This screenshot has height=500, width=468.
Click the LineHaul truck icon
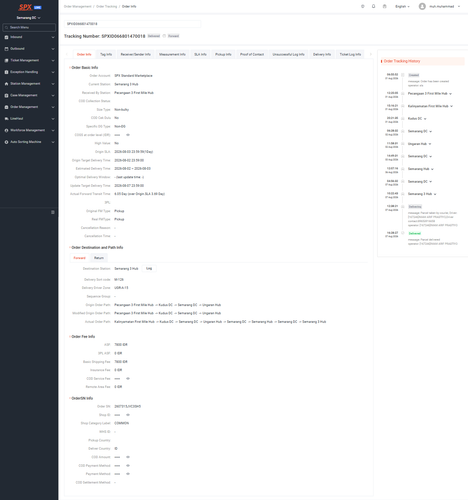pyautogui.click(x=6, y=119)
